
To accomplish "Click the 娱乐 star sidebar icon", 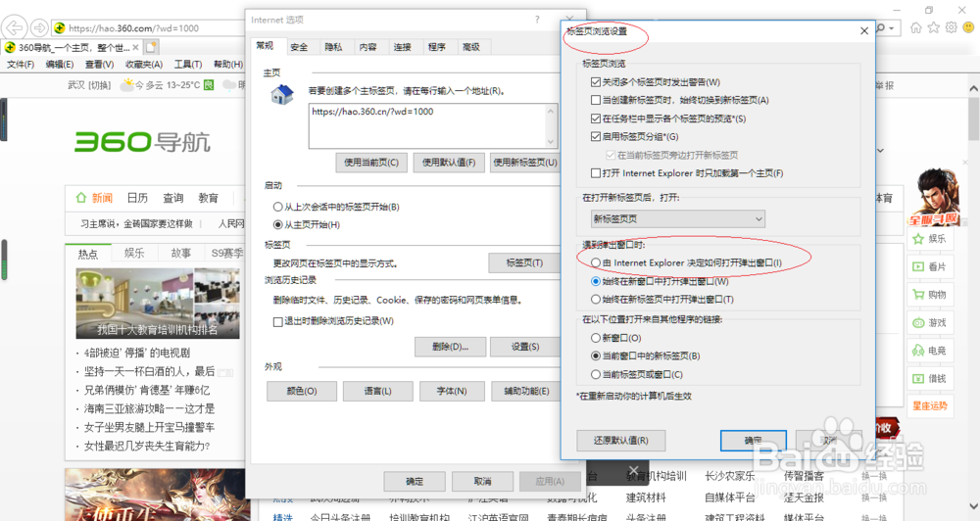I will 918,239.
